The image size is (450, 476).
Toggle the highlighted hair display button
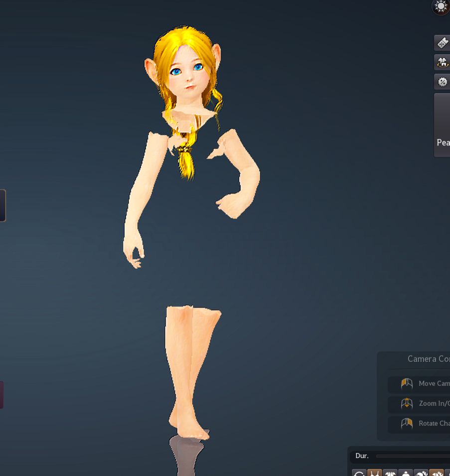pyautogui.click(x=437, y=473)
